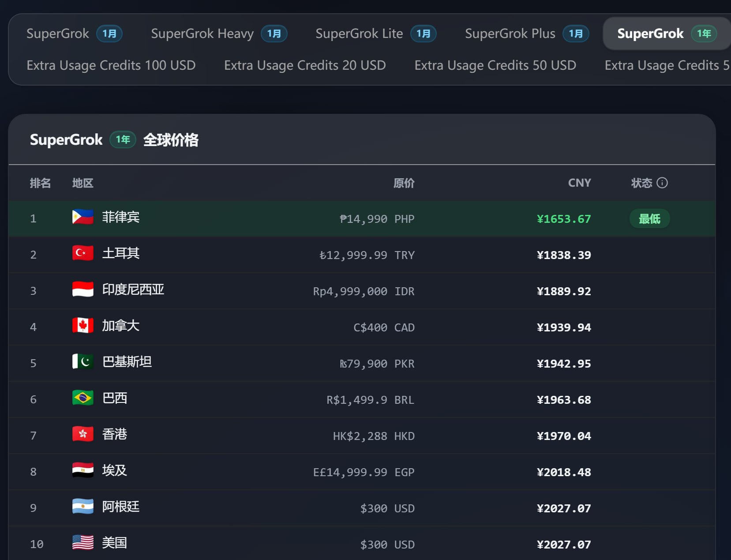Screen dimensions: 731x560
Task: Select the region name 加拿大
Action: pyautogui.click(x=121, y=326)
